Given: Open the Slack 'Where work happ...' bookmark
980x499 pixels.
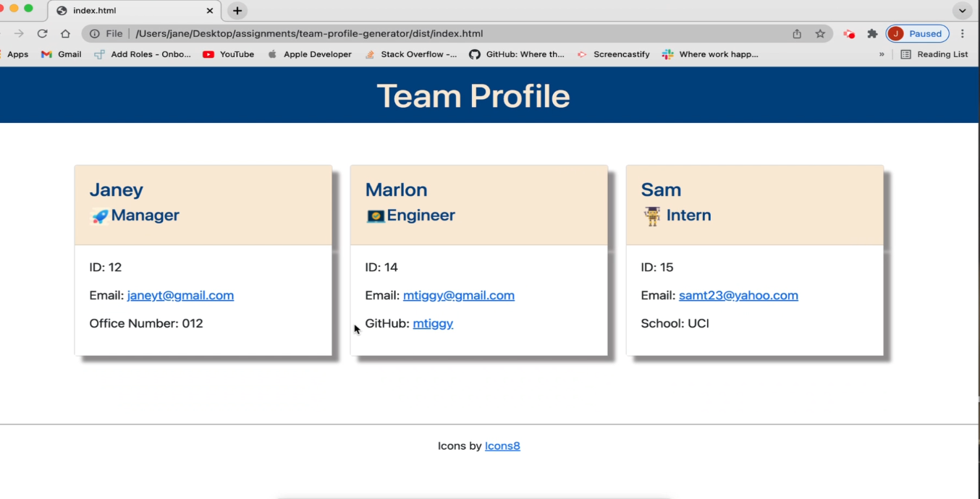Looking at the screenshot, I should point(710,54).
